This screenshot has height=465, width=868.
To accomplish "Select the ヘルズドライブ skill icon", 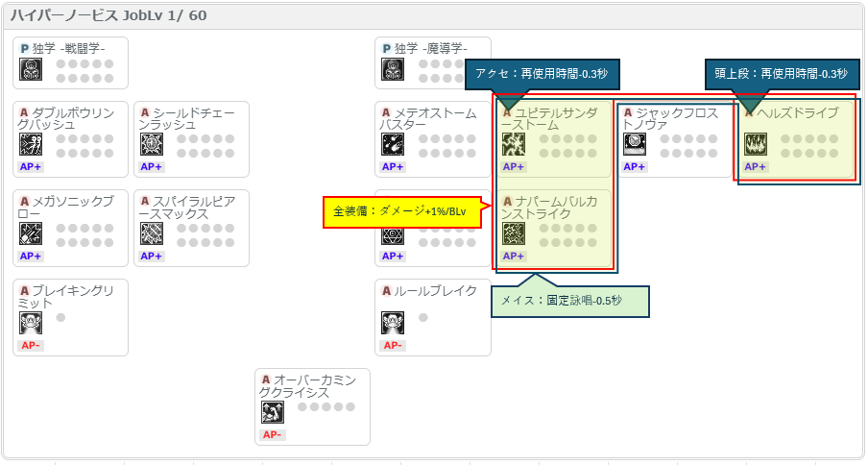I will 755,144.
